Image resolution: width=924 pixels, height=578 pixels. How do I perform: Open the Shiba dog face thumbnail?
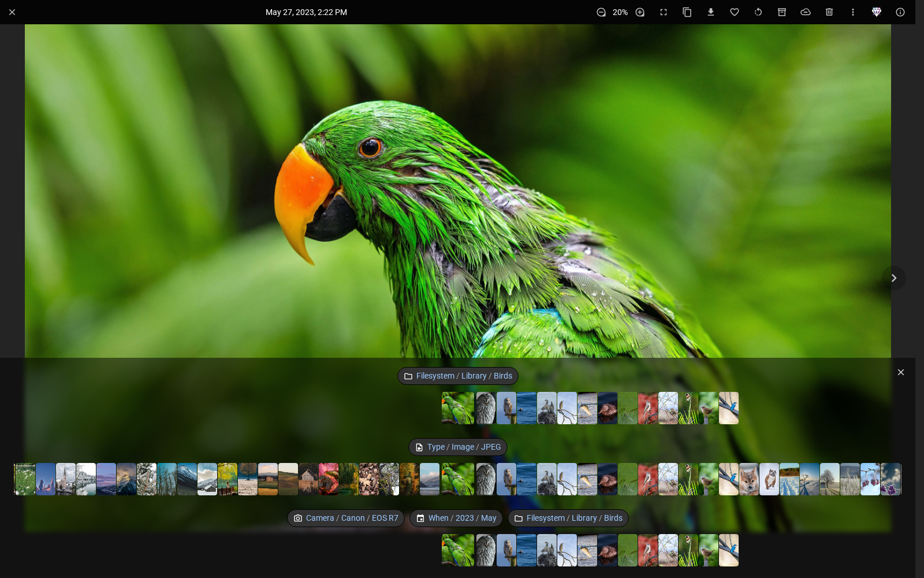[749, 479]
